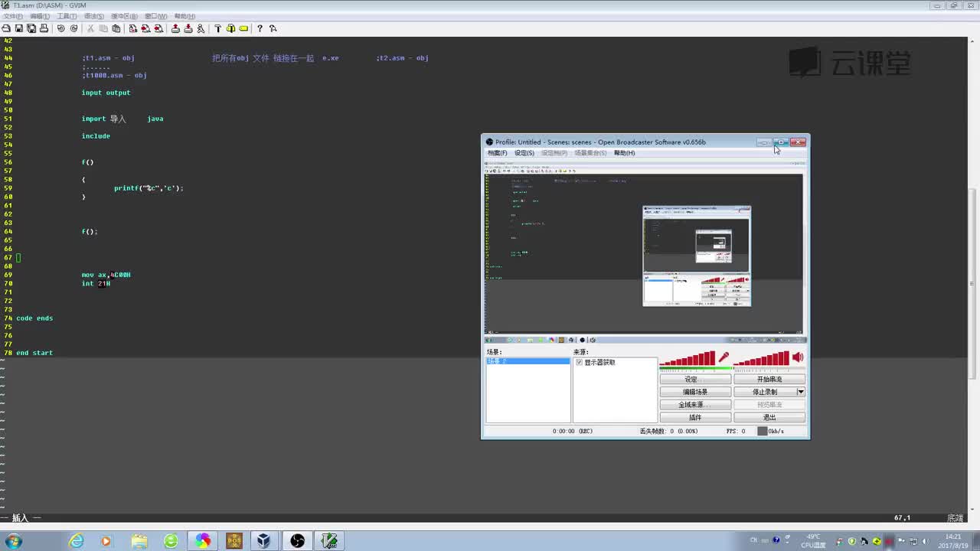Open the 文件(F) menu in GVIM
Viewport: 980px width, 551px height.
[x=14, y=16]
